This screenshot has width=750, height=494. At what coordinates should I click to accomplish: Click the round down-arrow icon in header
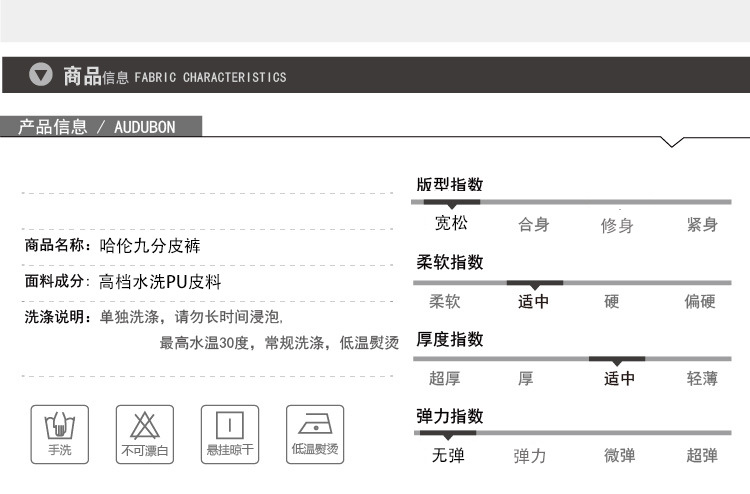pyautogui.click(x=41, y=75)
